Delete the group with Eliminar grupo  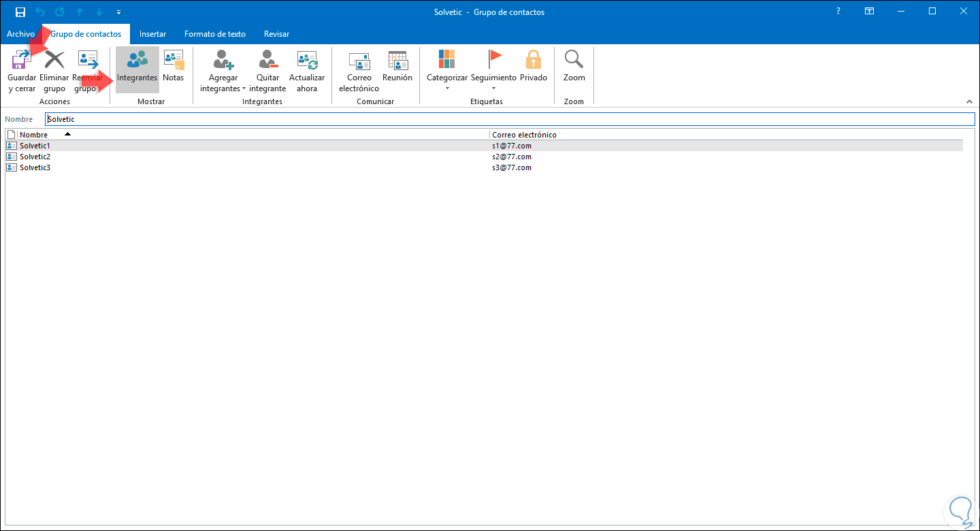[x=54, y=71]
